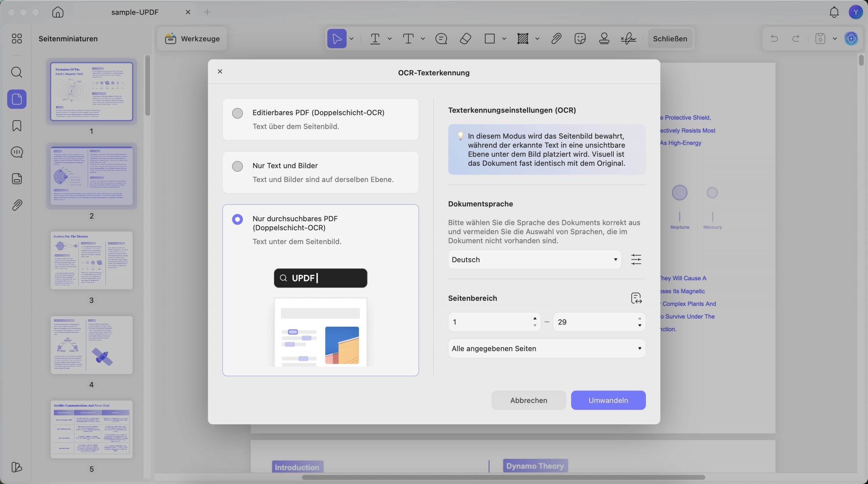Screen dimensions: 868x484
Task: Open the sticker tool in toolbar
Action: point(580,39)
